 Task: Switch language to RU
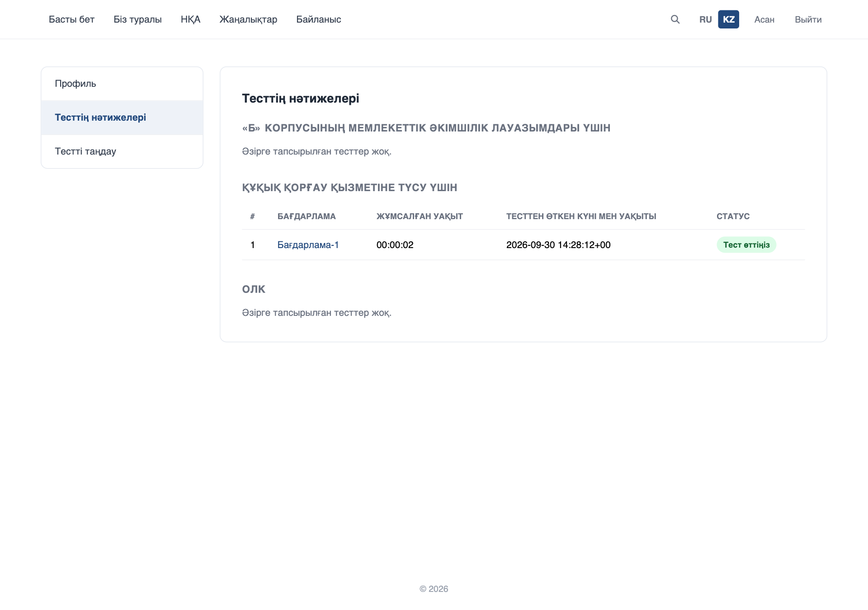click(705, 19)
